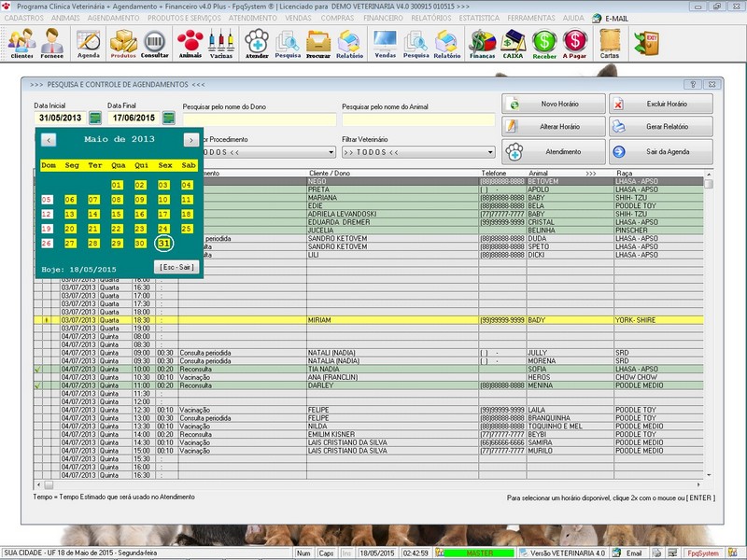Open the ESTATÍSTICA menu
Image resolution: width=747 pixels, height=560 pixels.
point(479,18)
